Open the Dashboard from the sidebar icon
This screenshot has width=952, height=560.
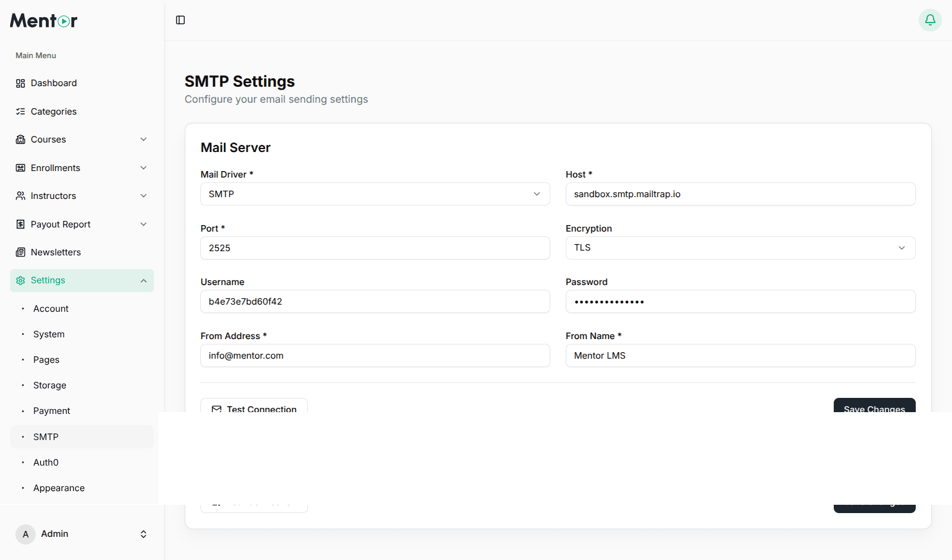click(x=20, y=83)
